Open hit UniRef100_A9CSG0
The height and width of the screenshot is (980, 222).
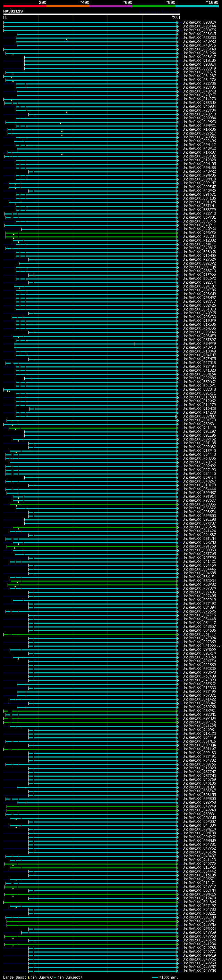199,669
